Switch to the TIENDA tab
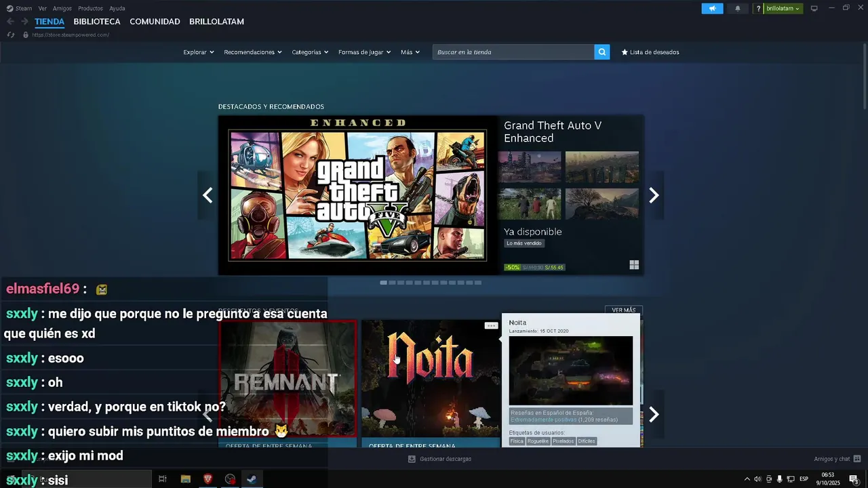Viewport: 868px width, 488px height. 50,22
